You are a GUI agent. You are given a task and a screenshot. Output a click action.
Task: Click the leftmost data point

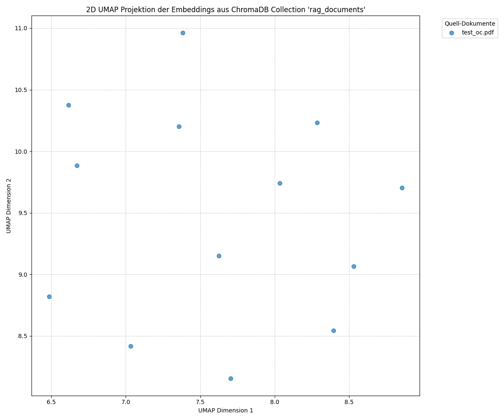(49, 297)
